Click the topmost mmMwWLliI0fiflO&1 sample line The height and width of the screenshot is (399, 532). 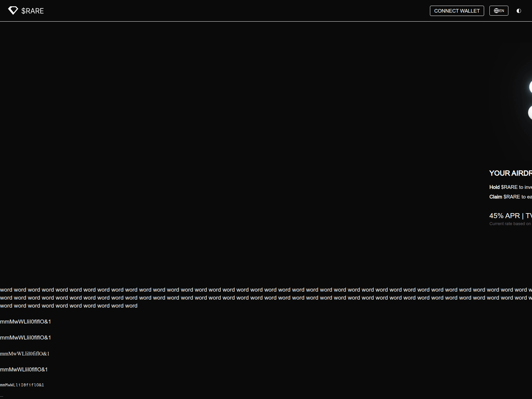click(x=26, y=322)
